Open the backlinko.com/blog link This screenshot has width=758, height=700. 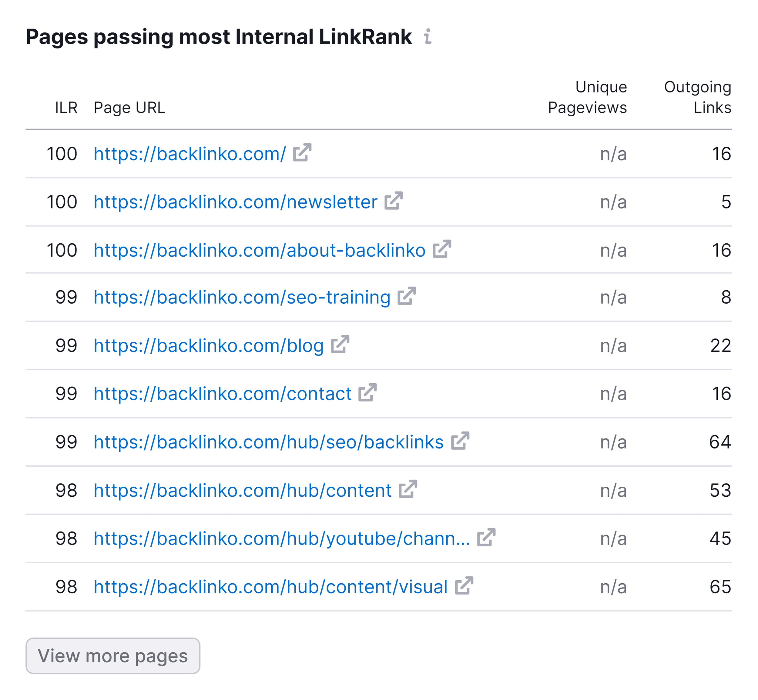pyautogui.click(x=209, y=345)
